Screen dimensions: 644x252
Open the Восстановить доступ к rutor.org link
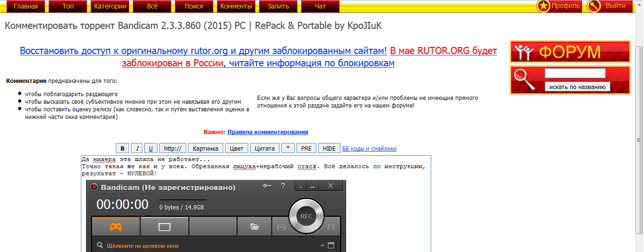[203, 51]
